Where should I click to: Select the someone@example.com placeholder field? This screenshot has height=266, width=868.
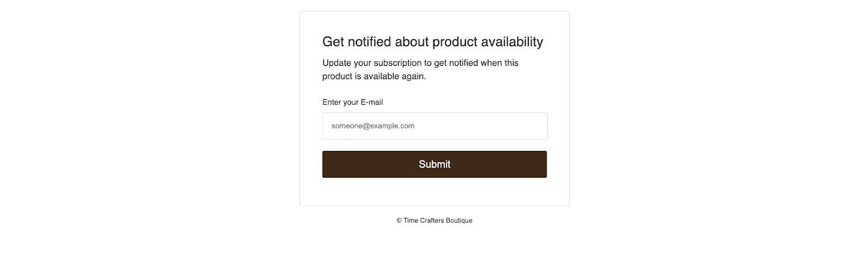point(434,126)
